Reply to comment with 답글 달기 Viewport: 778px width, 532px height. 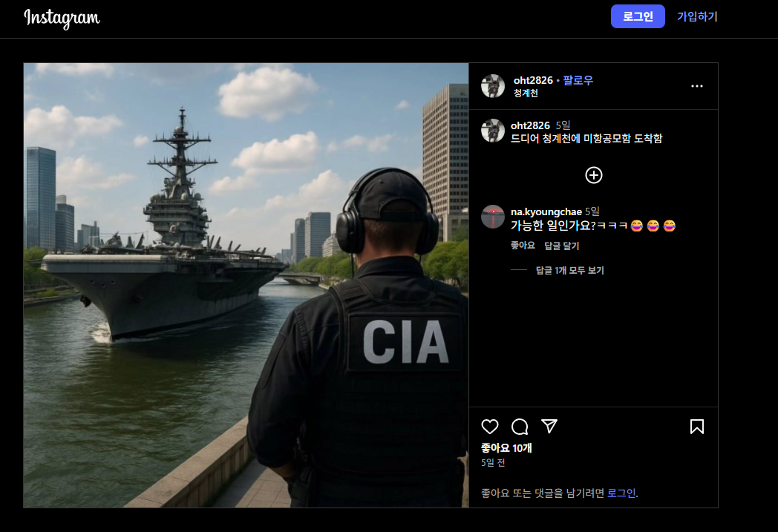click(562, 246)
